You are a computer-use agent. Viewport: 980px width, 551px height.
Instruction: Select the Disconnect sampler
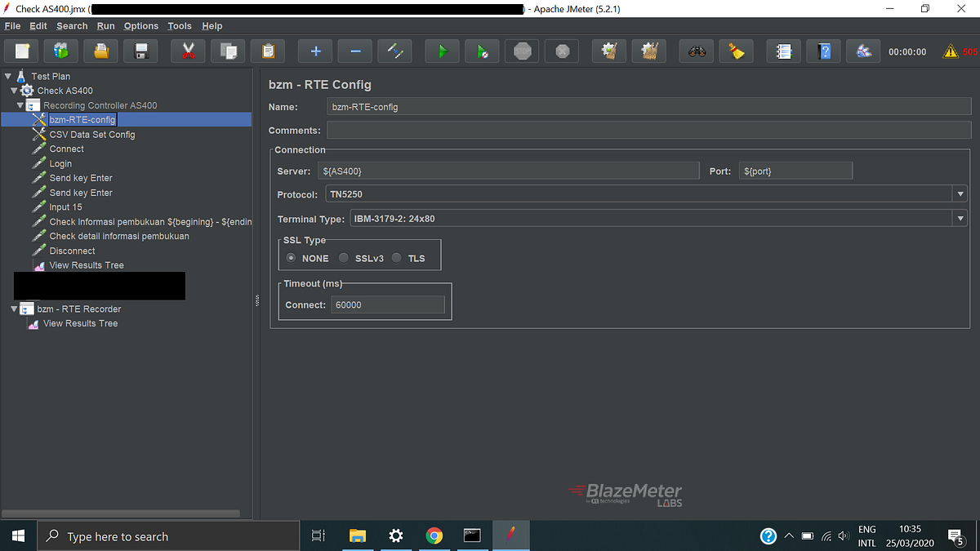point(72,251)
